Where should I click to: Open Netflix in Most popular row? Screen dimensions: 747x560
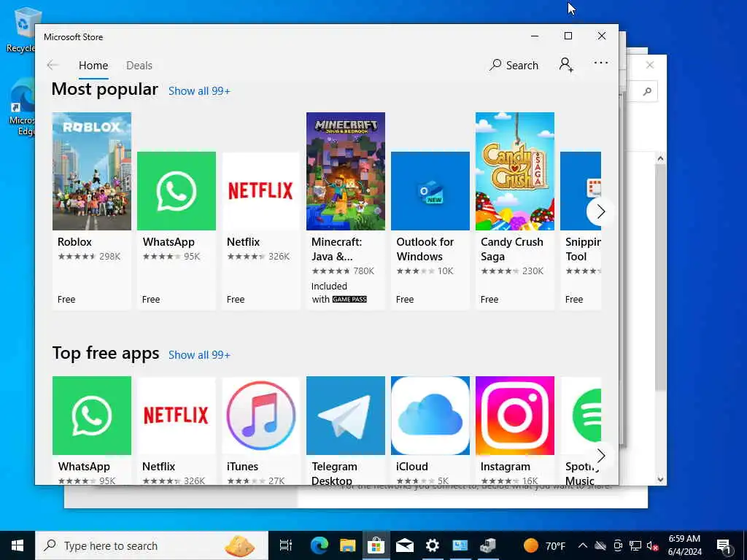pyautogui.click(x=261, y=230)
